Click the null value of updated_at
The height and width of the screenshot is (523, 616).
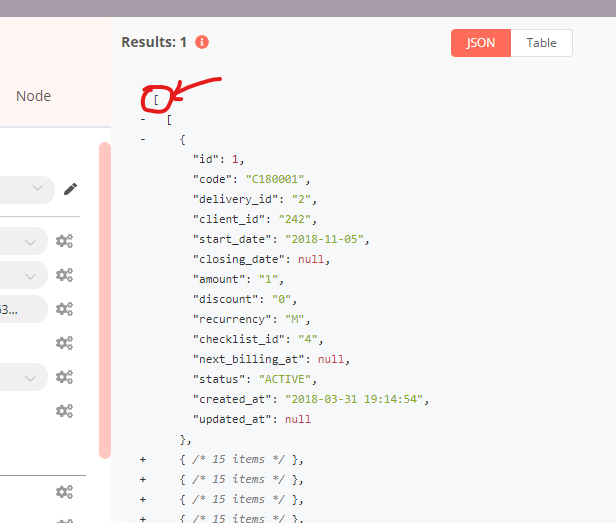298,419
